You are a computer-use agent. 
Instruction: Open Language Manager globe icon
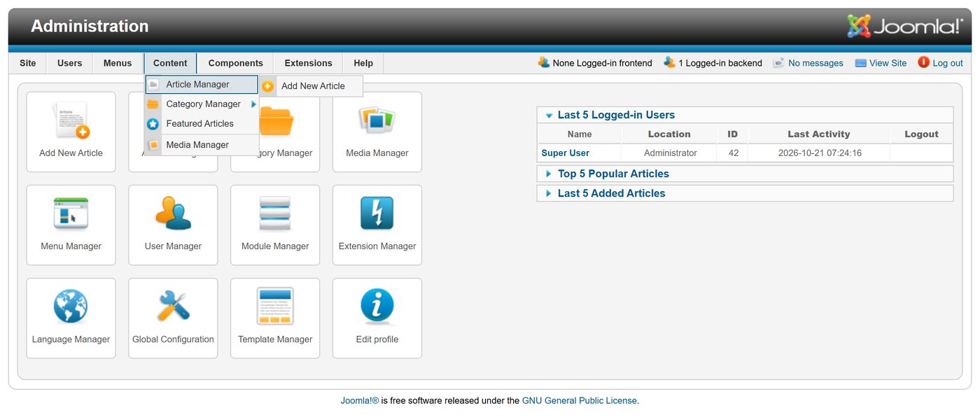coord(71,307)
